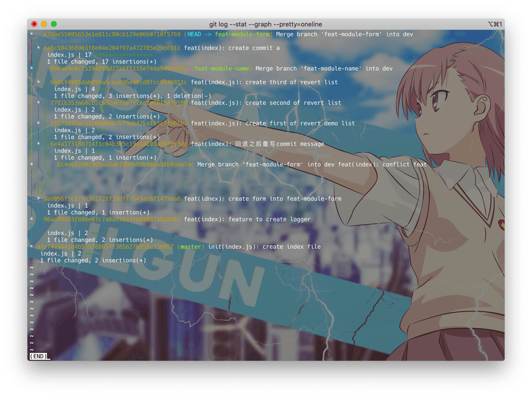This screenshot has width=532, height=397.
Task: Click the green fullscreen window button
Action: pyautogui.click(x=54, y=24)
